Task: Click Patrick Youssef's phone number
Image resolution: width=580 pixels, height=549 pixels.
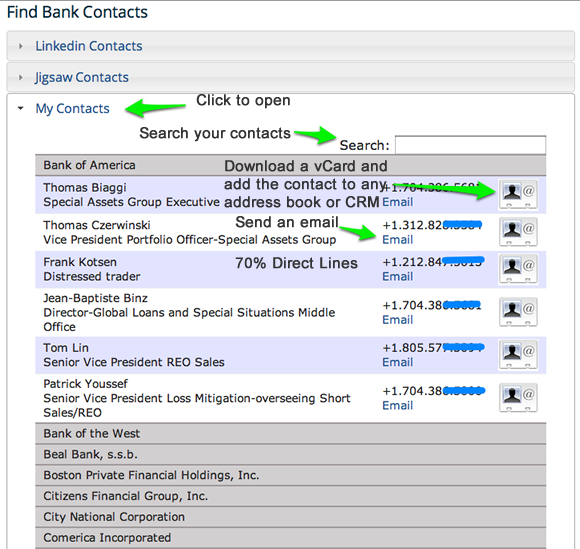Action: [x=433, y=391]
